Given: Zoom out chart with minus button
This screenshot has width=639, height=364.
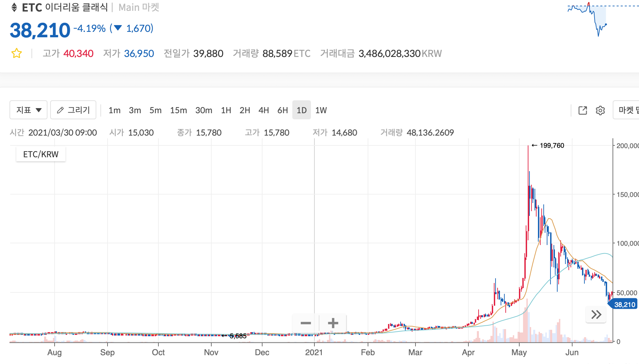Looking at the screenshot, I should pos(306,323).
